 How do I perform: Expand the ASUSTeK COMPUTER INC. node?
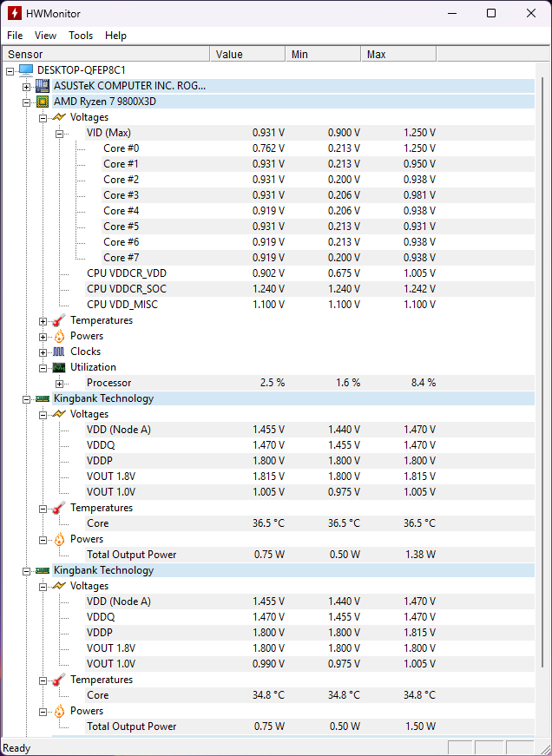point(27,88)
